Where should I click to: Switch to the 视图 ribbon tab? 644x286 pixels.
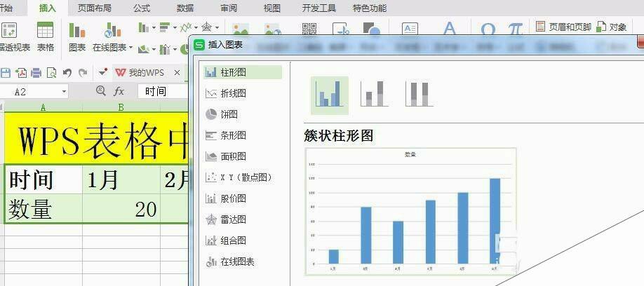tap(271, 8)
